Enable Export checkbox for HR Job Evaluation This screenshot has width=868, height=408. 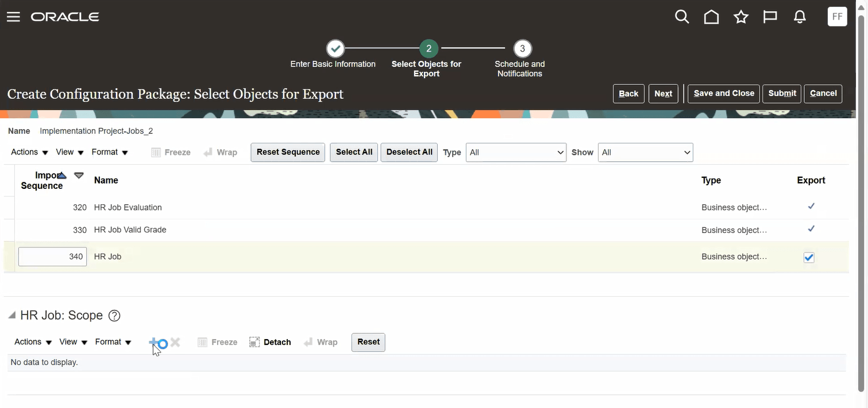pyautogui.click(x=811, y=206)
